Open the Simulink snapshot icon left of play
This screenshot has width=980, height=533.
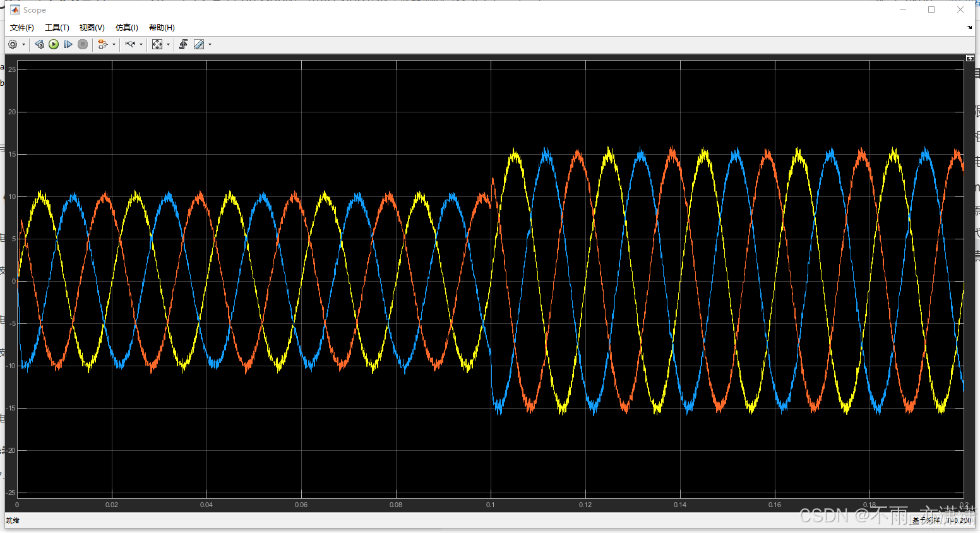pos(39,44)
